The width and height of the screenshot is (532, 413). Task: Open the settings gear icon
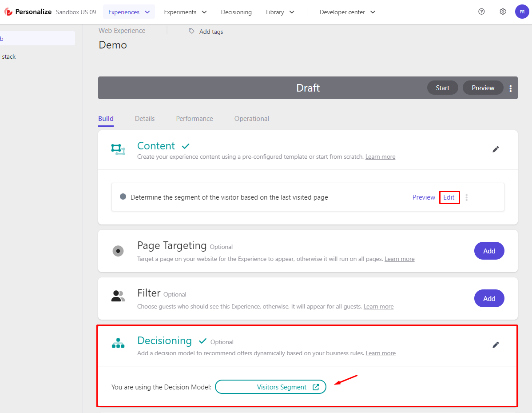503,12
